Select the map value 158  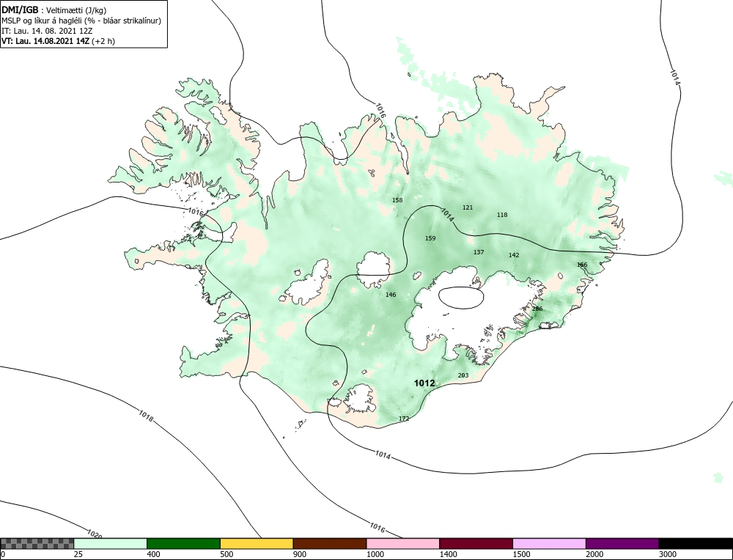pyautogui.click(x=397, y=200)
